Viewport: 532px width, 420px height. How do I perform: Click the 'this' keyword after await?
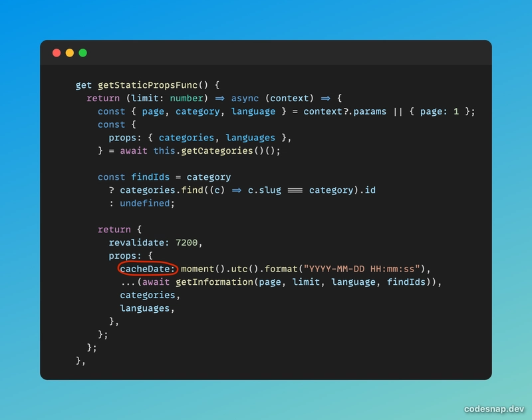click(x=164, y=150)
